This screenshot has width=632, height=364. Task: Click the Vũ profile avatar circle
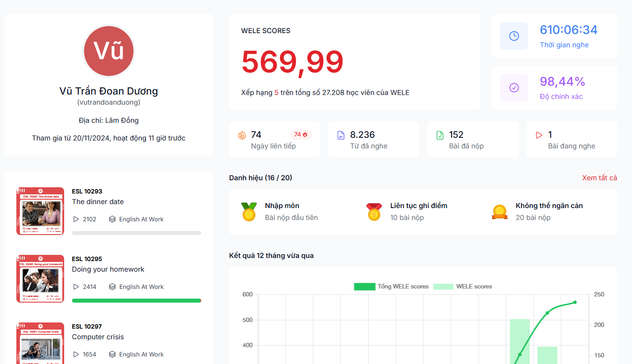click(x=109, y=51)
